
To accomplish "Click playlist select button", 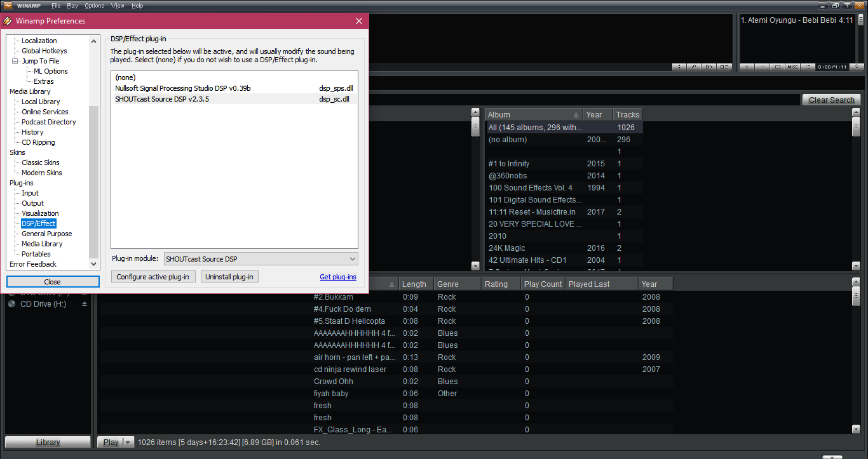I will click(778, 67).
